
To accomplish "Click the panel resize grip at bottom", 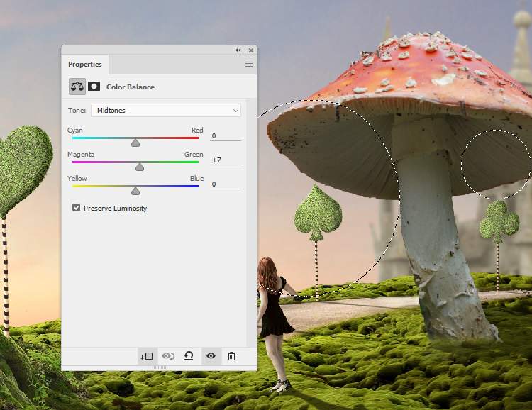I will (159, 367).
